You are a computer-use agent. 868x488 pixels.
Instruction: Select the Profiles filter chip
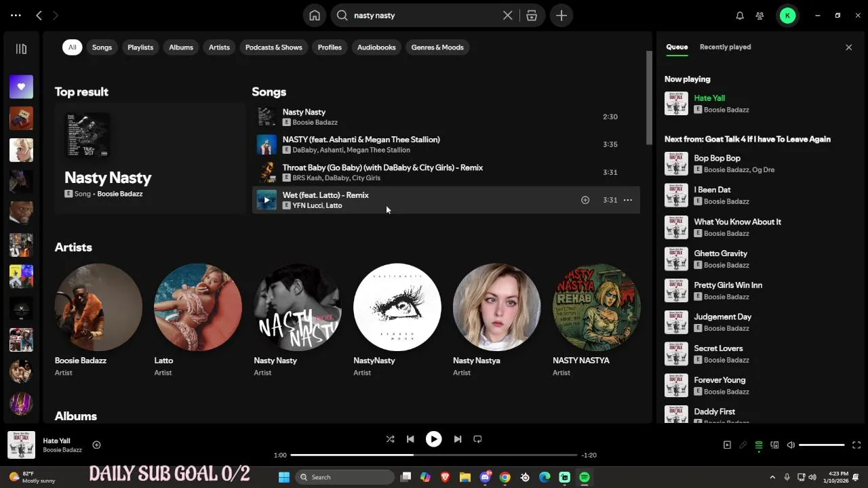pos(330,47)
